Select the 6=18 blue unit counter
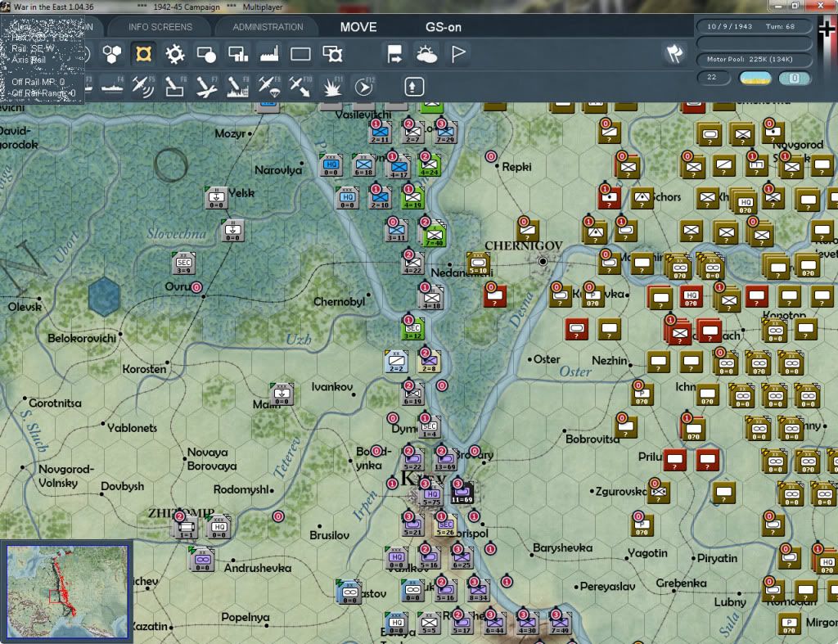Screen dimensions: 838x644 click(x=363, y=165)
